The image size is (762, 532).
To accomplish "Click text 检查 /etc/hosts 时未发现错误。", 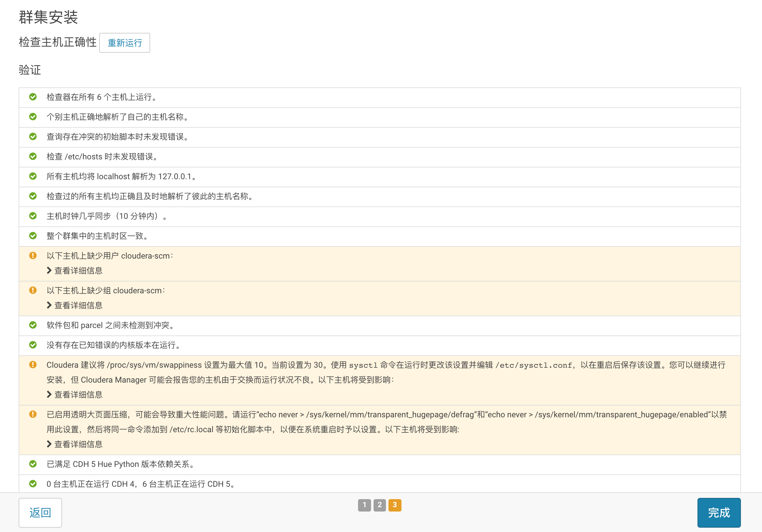I will pos(102,157).
